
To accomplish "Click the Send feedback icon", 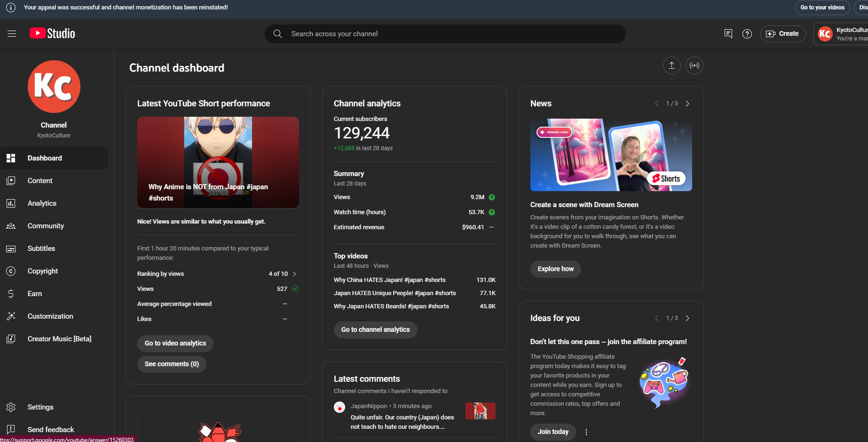I will click(x=11, y=429).
